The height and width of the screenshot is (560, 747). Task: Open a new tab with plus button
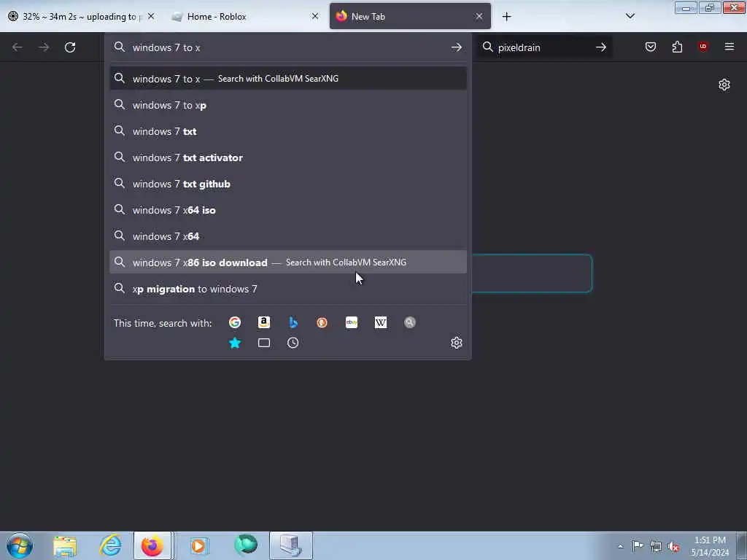click(506, 17)
